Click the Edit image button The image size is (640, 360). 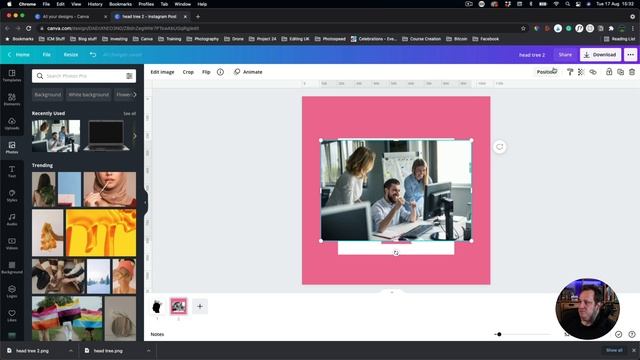point(162,72)
